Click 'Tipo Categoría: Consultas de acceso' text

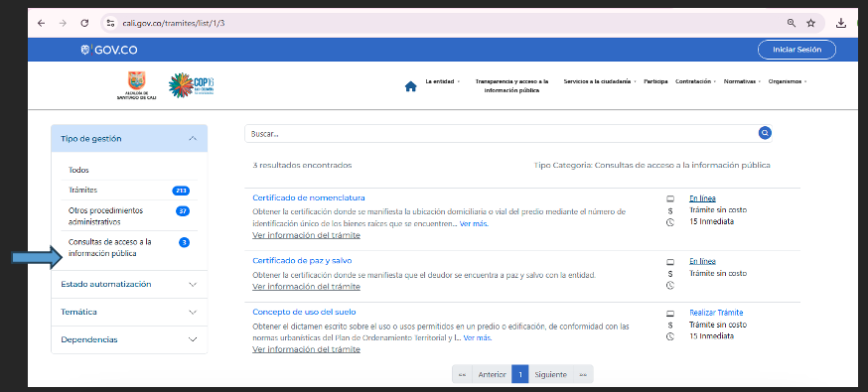652,165
